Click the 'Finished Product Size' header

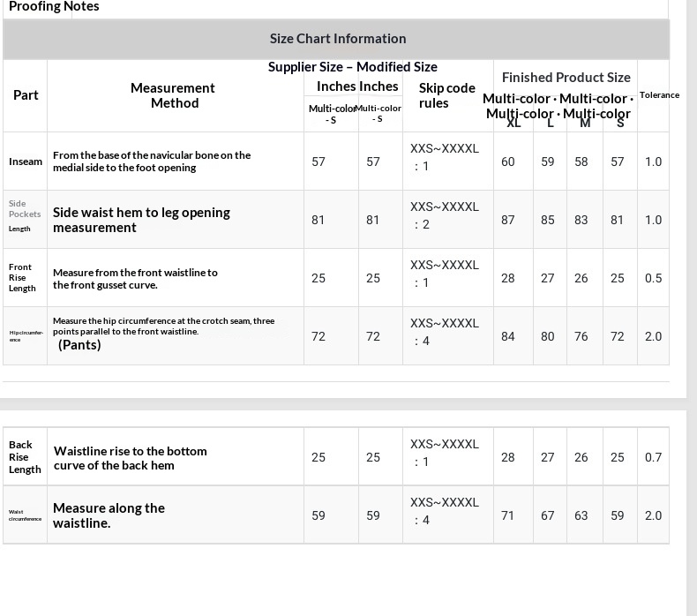pos(566,78)
